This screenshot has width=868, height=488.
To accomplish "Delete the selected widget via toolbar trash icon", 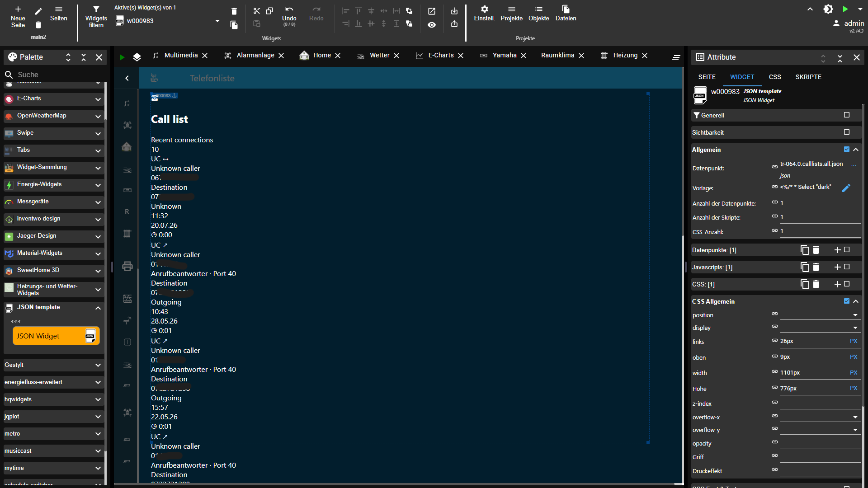I will click(234, 11).
